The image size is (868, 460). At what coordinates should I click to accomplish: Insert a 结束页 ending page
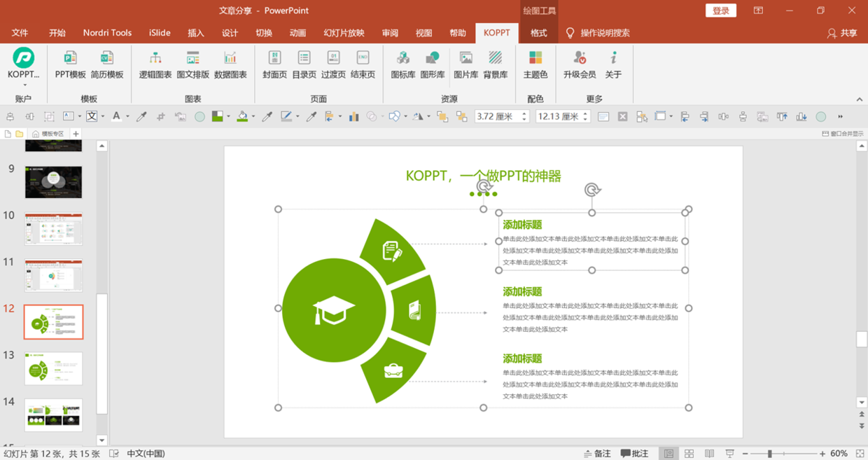click(363, 66)
